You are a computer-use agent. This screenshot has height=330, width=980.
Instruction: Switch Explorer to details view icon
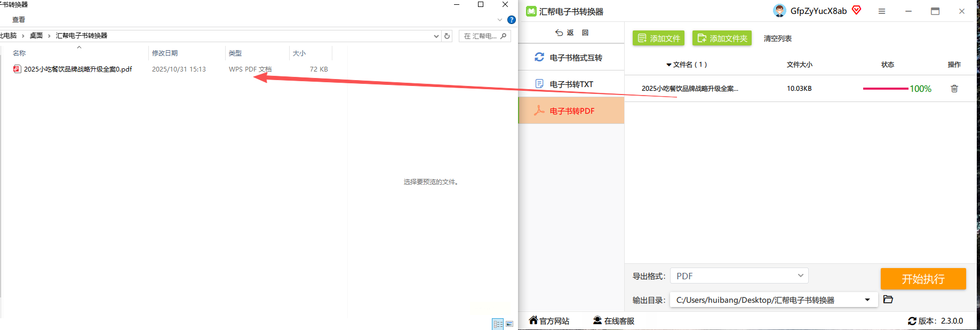pyautogui.click(x=498, y=324)
